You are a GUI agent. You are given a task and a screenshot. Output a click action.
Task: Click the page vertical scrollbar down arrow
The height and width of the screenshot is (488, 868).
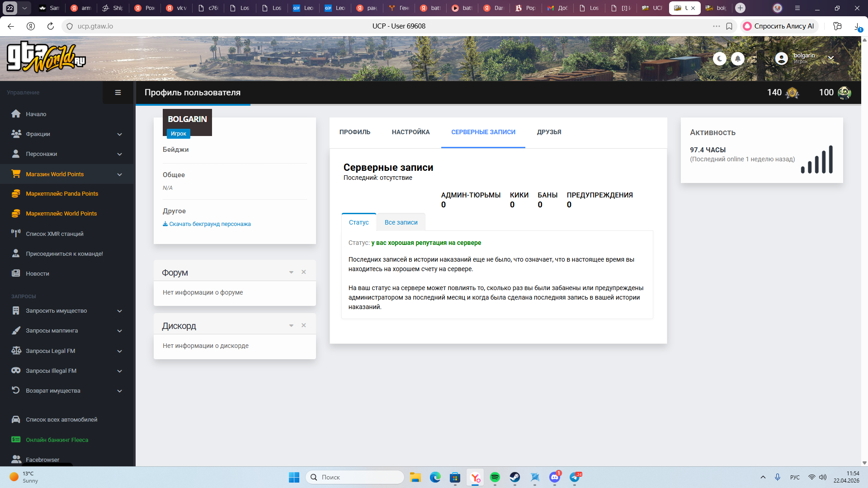[864, 463]
